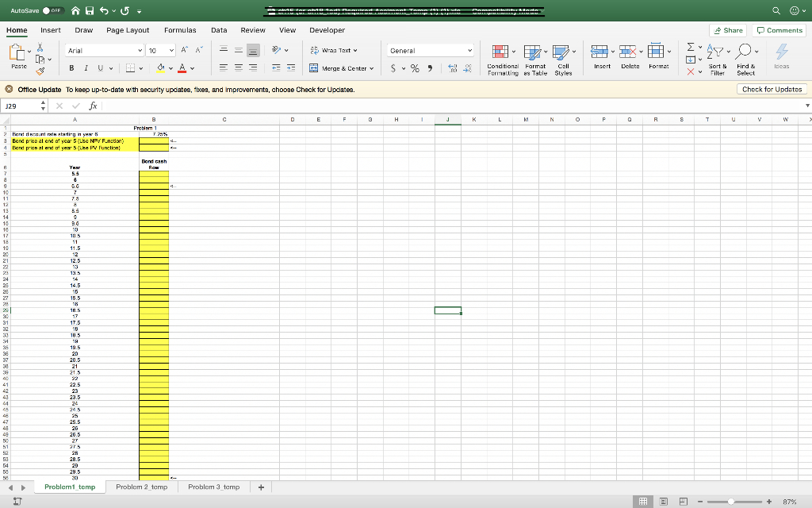
Task: Toggle bold formatting
Action: (x=71, y=68)
